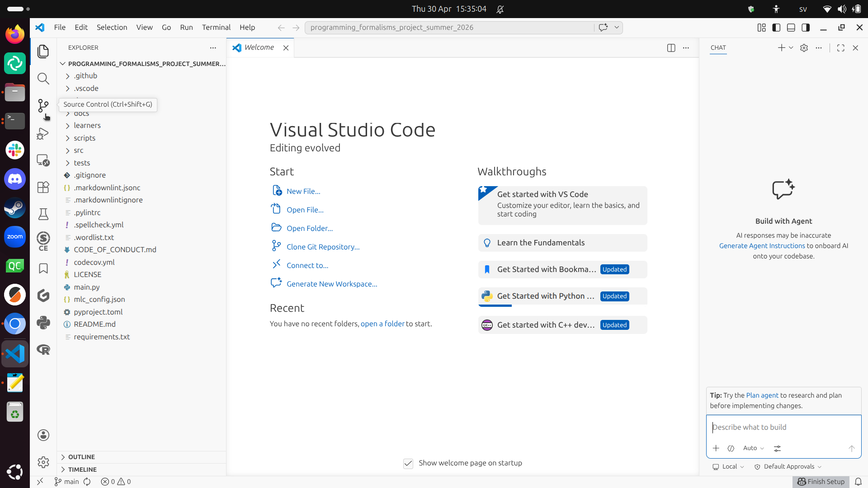Open the Python activity bar icon
Image resolution: width=868 pixels, height=488 pixels.
[x=43, y=323]
